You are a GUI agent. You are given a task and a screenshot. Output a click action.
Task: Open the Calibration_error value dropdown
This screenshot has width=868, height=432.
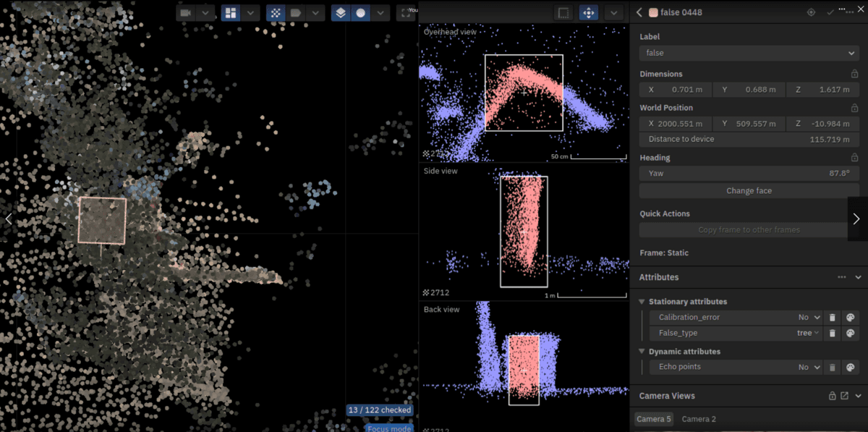tap(809, 317)
